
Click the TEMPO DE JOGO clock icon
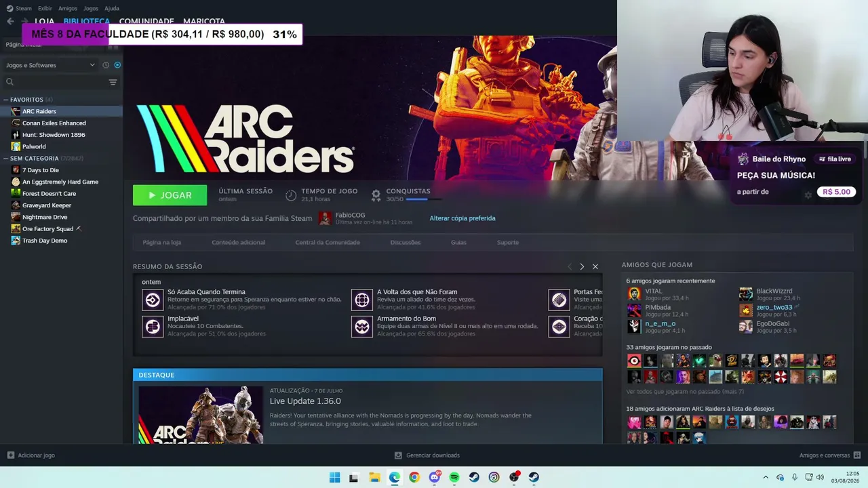[291, 195]
